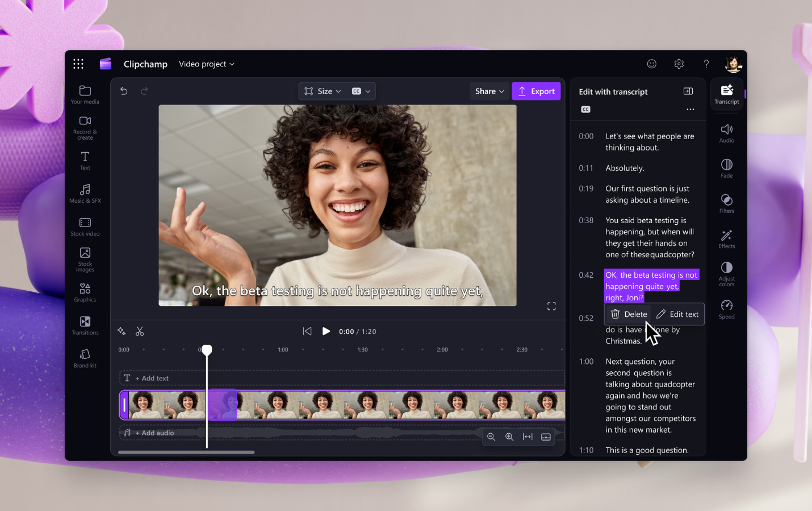812x511 pixels.
Task: Click the Export button
Action: [536, 91]
